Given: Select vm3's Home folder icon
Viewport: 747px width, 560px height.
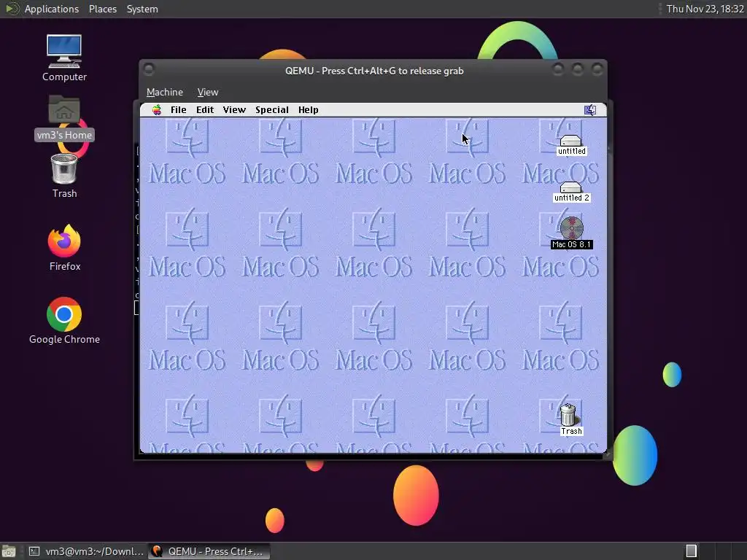Looking at the screenshot, I should pyautogui.click(x=64, y=117).
